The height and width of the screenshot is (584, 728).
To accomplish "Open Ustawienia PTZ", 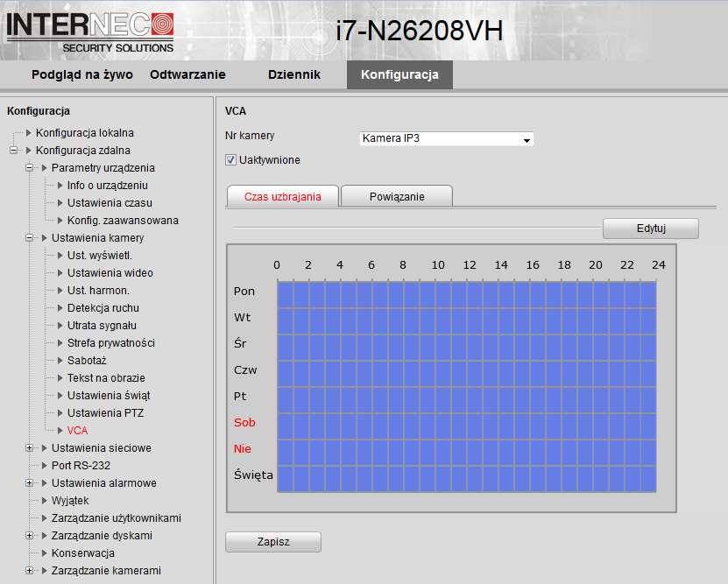I will pos(105,413).
